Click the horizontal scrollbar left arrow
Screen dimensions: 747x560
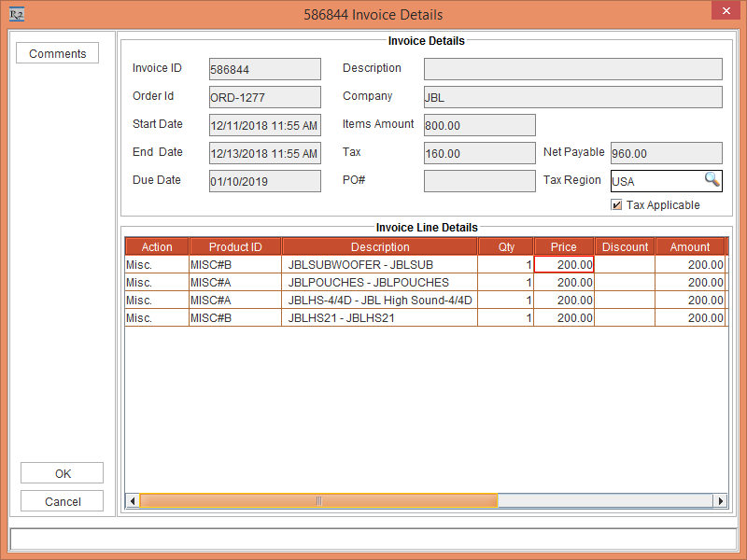pos(133,501)
